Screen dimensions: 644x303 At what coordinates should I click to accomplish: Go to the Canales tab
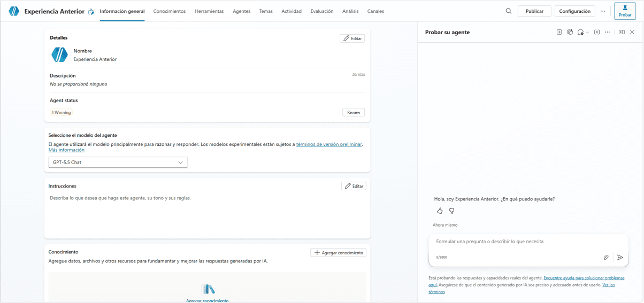375,11
